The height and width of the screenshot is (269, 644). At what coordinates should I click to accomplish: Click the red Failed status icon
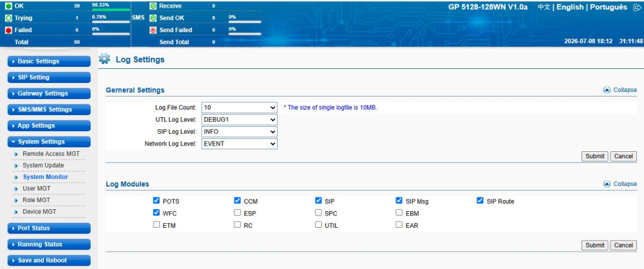point(8,30)
